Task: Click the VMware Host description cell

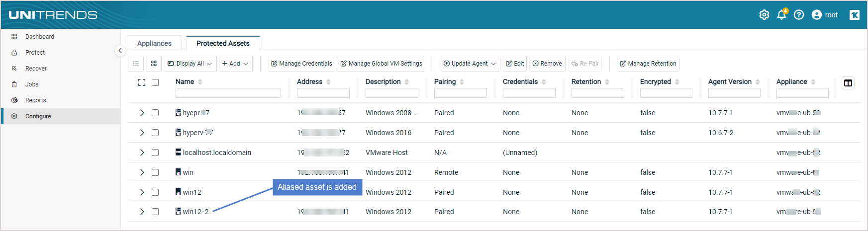Action: pos(386,153)
